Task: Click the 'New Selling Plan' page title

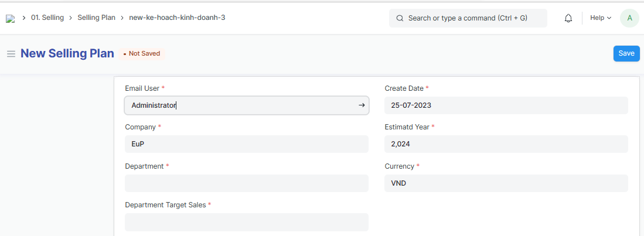Action: coord(67,53)
